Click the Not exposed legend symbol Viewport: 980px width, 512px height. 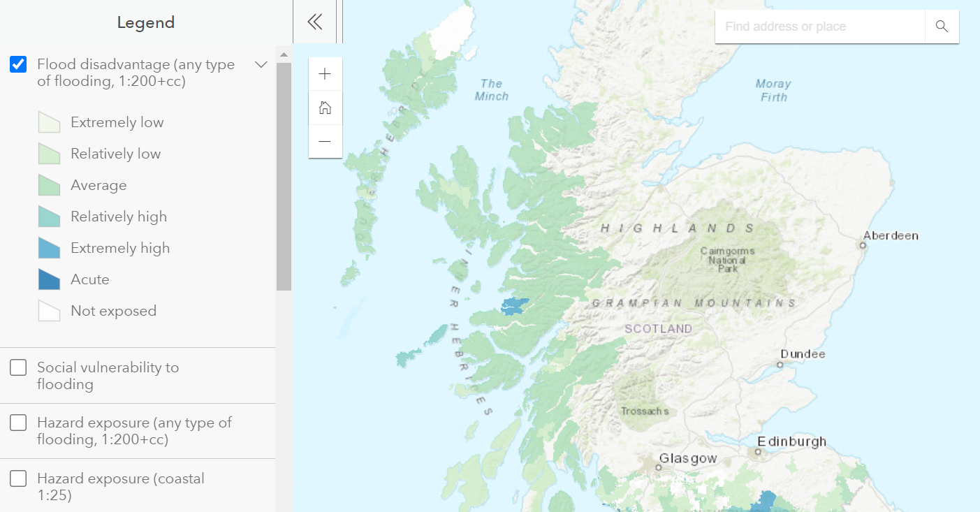[49, 311]
